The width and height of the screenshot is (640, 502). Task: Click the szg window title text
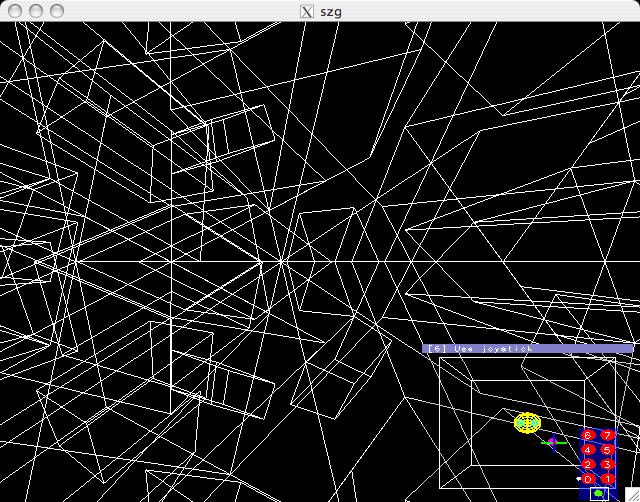coord(329,11)
